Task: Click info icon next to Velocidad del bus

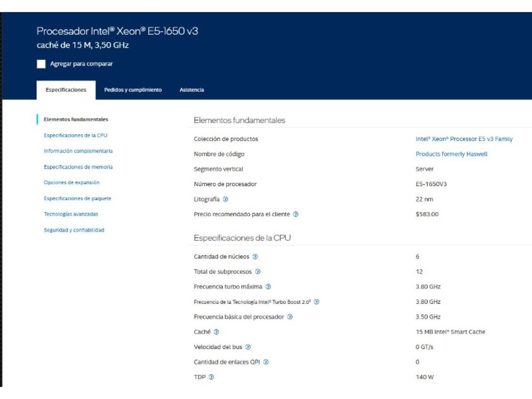Action: click(248, 347)
